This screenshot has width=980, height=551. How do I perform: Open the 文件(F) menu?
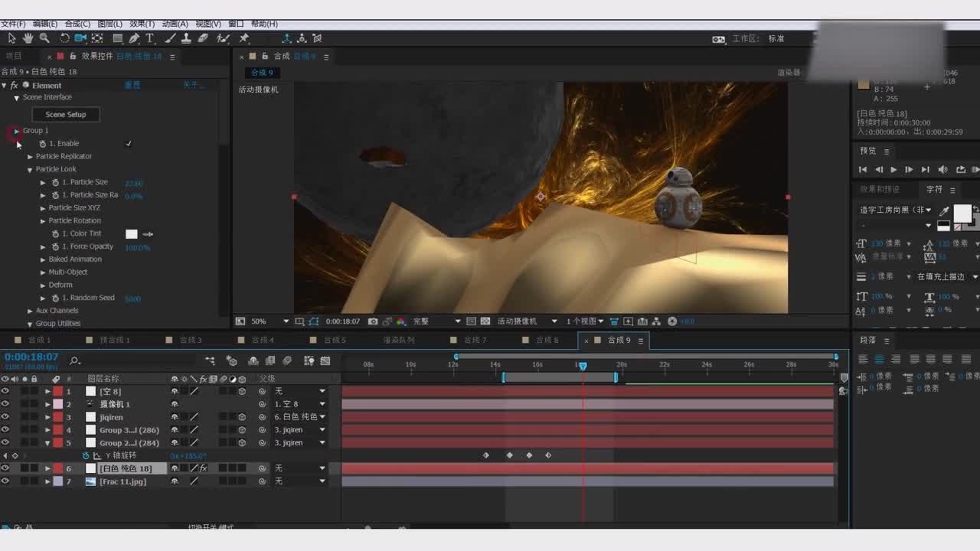pyautogui.click(x=14, y=24)
